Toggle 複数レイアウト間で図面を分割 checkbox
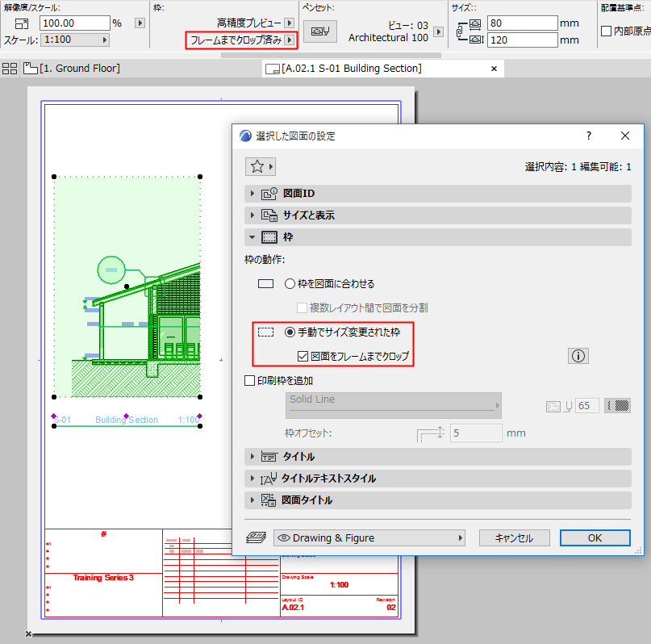The height and width of the screenshot is (644, 651). 302,308
